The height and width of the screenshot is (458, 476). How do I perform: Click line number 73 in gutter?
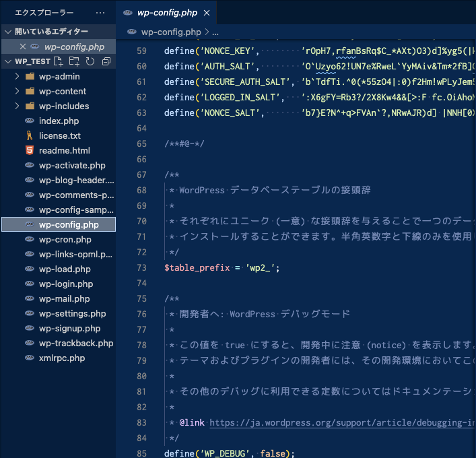142,267
